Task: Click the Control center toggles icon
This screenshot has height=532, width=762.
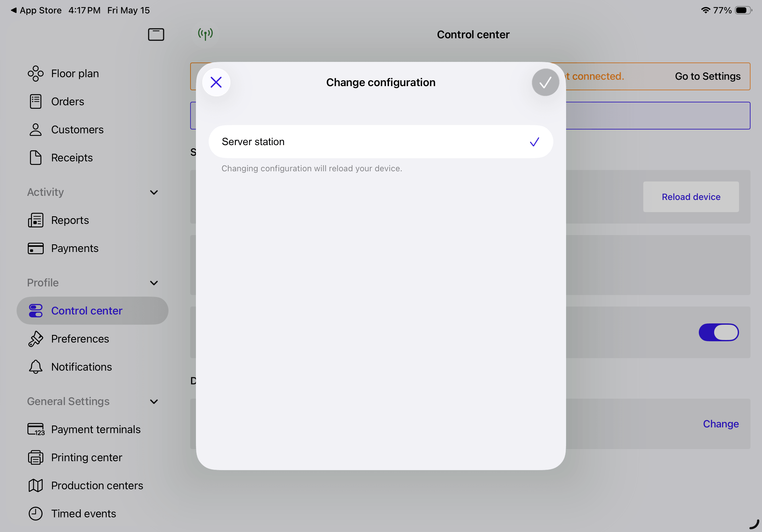Action: click(35, 311)
